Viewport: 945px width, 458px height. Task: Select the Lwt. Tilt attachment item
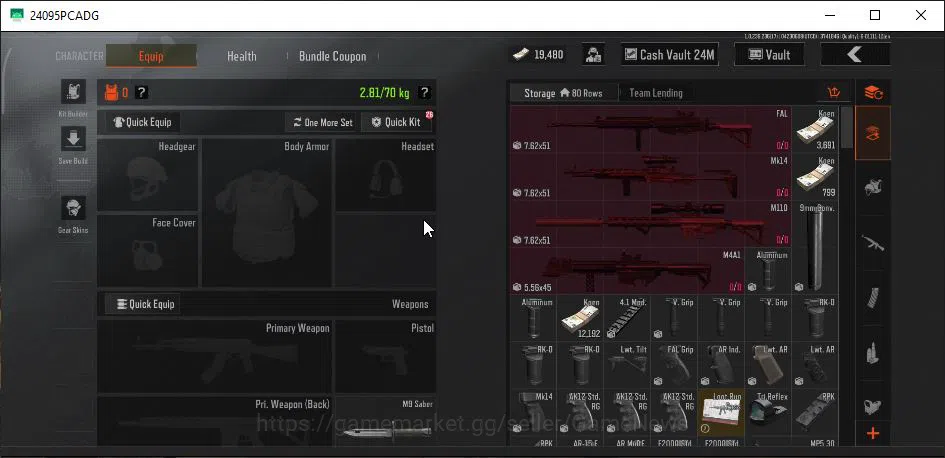[x=627, y=365]
